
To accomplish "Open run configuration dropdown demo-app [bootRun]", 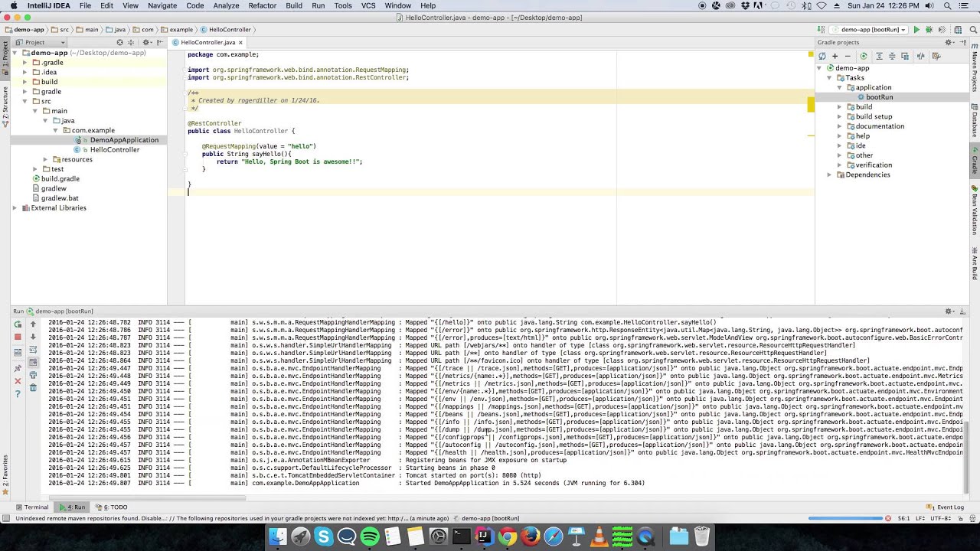I will click(867, 30).
